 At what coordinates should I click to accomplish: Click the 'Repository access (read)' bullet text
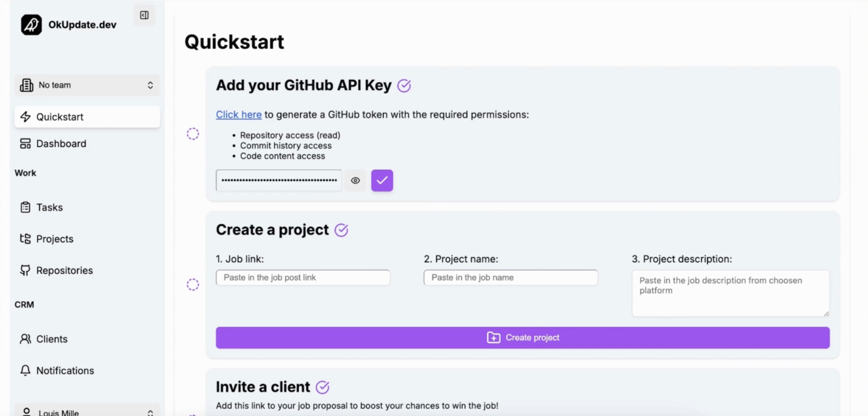pyautogui.click(x=290, y=135)
